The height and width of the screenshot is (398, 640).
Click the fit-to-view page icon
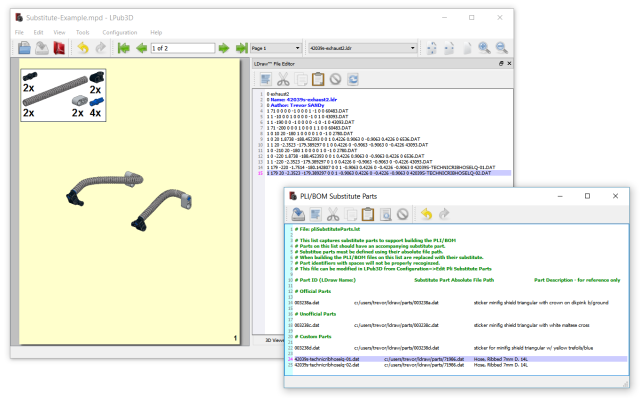point(431,48)
